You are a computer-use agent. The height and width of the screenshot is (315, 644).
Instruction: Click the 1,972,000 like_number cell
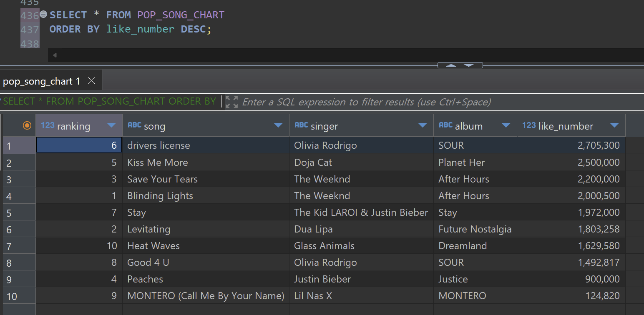[x=571, y=212]
